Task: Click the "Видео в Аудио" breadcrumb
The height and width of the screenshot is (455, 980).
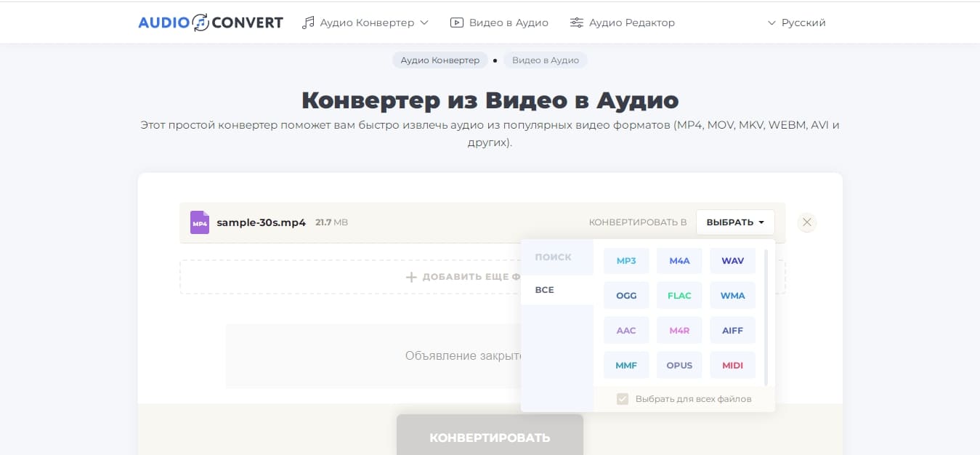Action: pyautogui.click(x=545, y=60)
